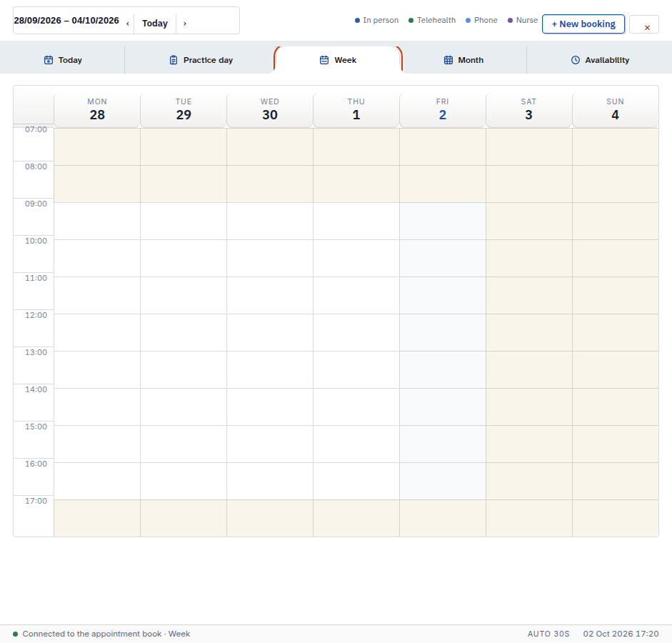Select the SUN 4 day header
The width and height of the screenshot is (672, 643).
pos(615,110)
